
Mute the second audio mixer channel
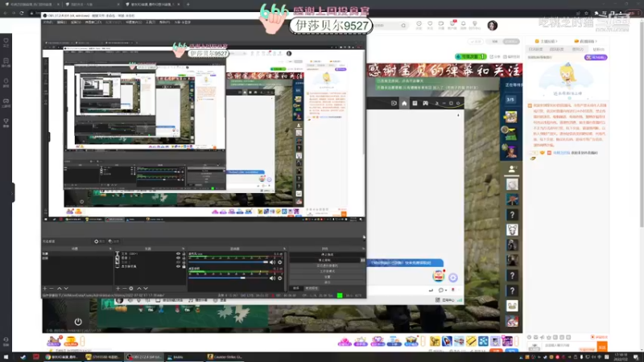[x=272, y=278]
